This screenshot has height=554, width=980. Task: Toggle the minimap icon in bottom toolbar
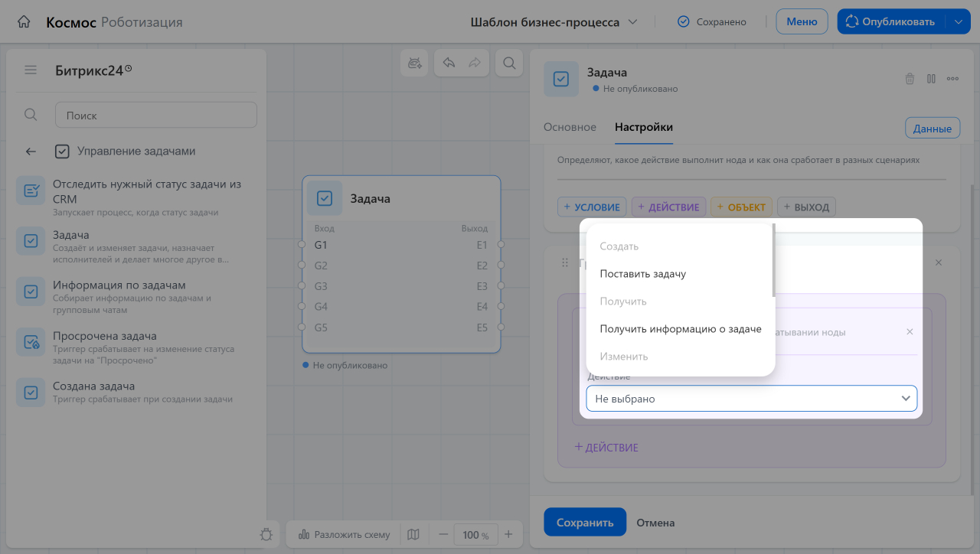(413, 534)
